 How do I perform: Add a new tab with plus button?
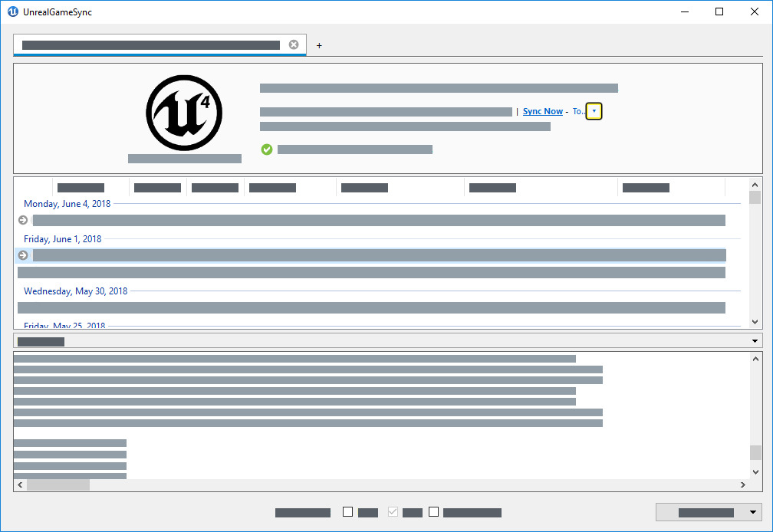(x=319, y=45)
